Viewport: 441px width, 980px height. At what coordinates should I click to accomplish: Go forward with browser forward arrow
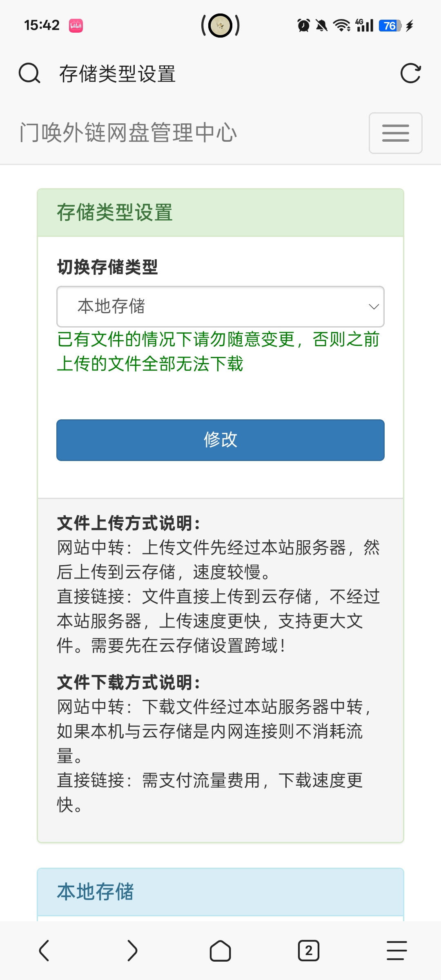[132, 951]
